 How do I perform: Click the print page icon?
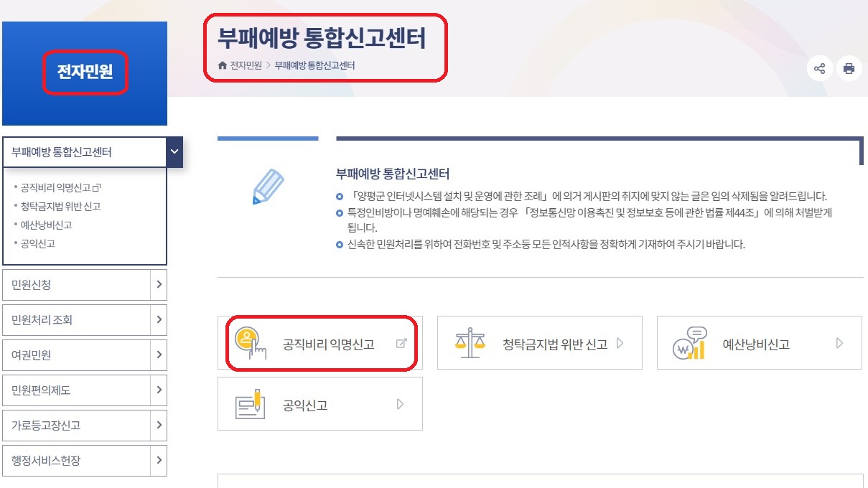pyautogui.click(x=849, y=69)
